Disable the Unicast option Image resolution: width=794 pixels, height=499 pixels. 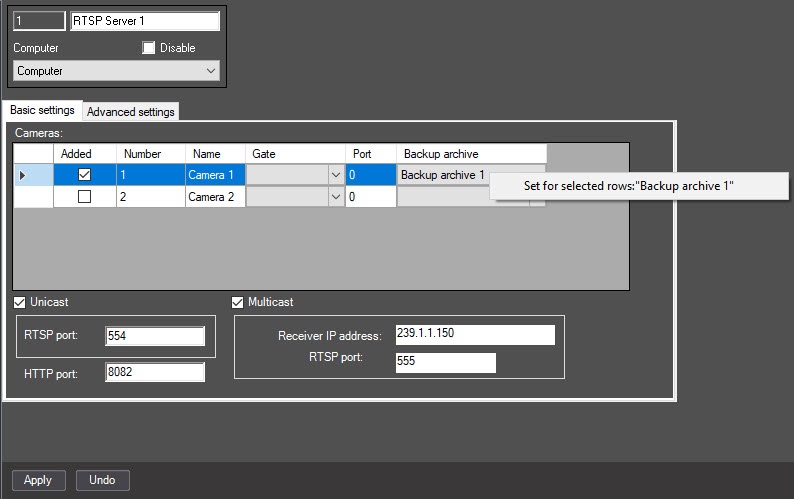pos(20,302)
